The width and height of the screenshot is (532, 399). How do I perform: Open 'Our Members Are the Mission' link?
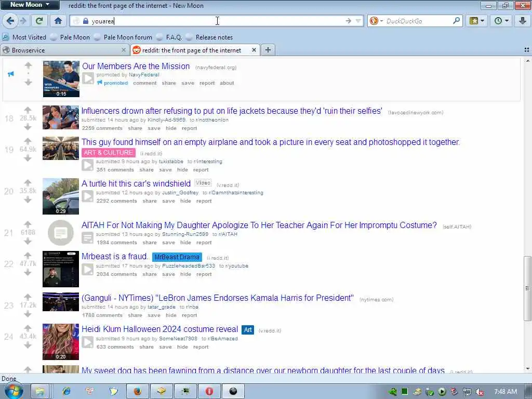[x=136, y=66]
